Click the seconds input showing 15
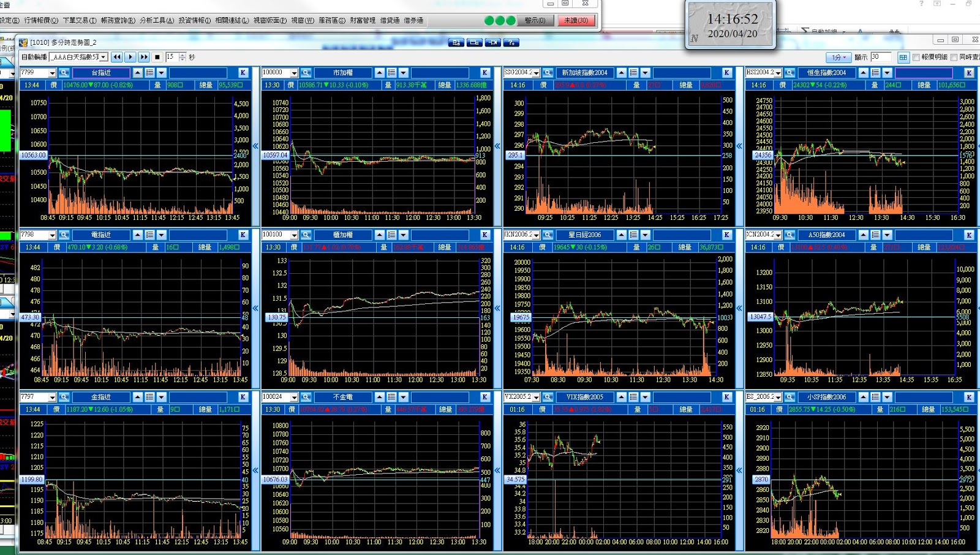 [x=171, y=57]
